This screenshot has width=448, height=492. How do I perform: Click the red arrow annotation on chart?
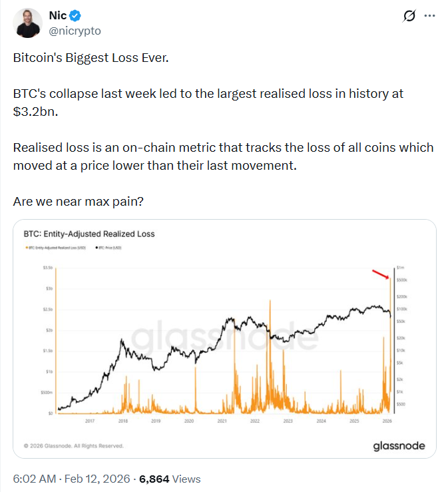(381, 274)
